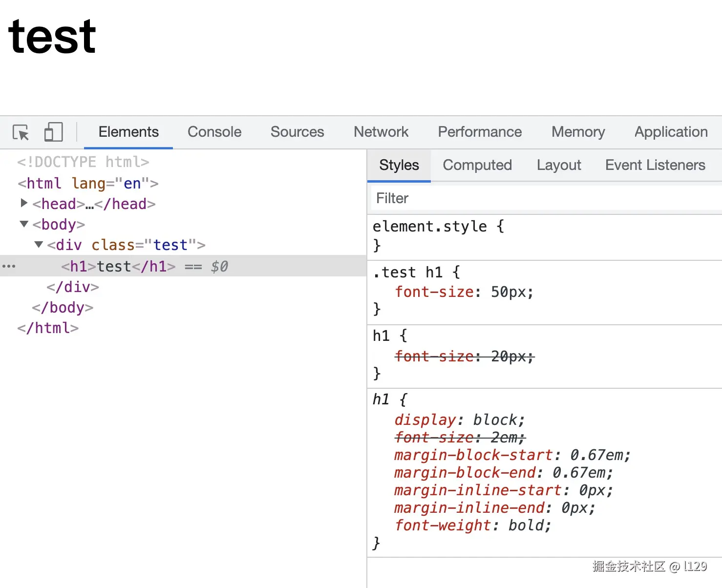Select the html lang en node

click(88, 183)
